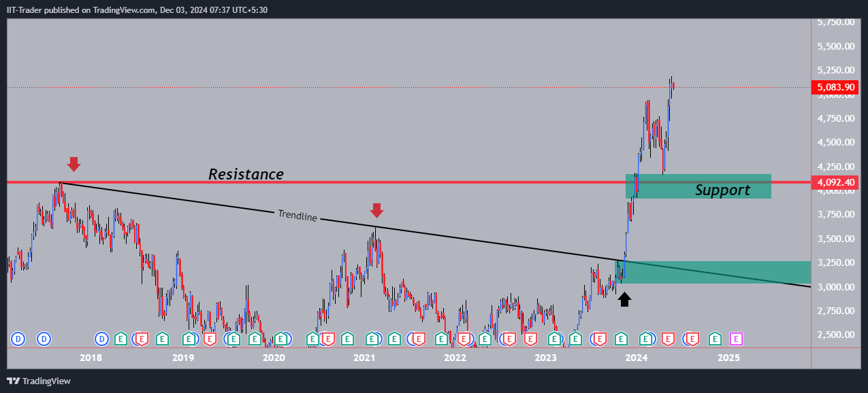This screenshot has width=868, height=393.
Task: Select the red down arrow above the 2021 peak
Action: (375, 209)
